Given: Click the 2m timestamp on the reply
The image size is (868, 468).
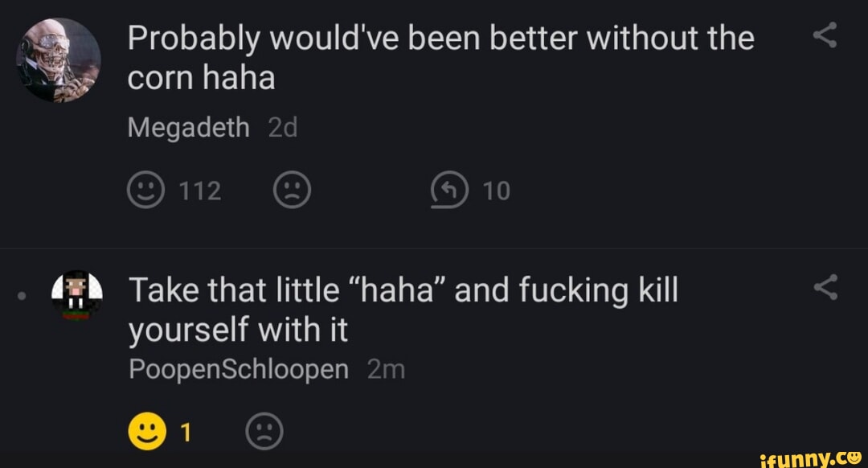Looking at the screenshot, I should 385,369.
